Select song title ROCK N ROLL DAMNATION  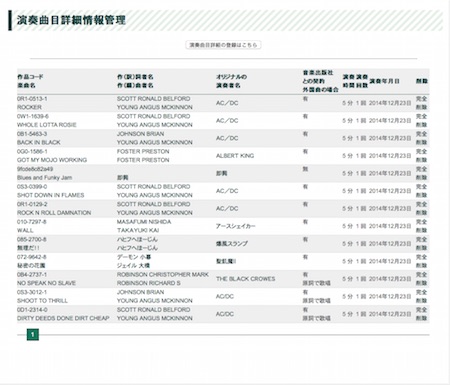pyautogui.click(x=54, y=213)
